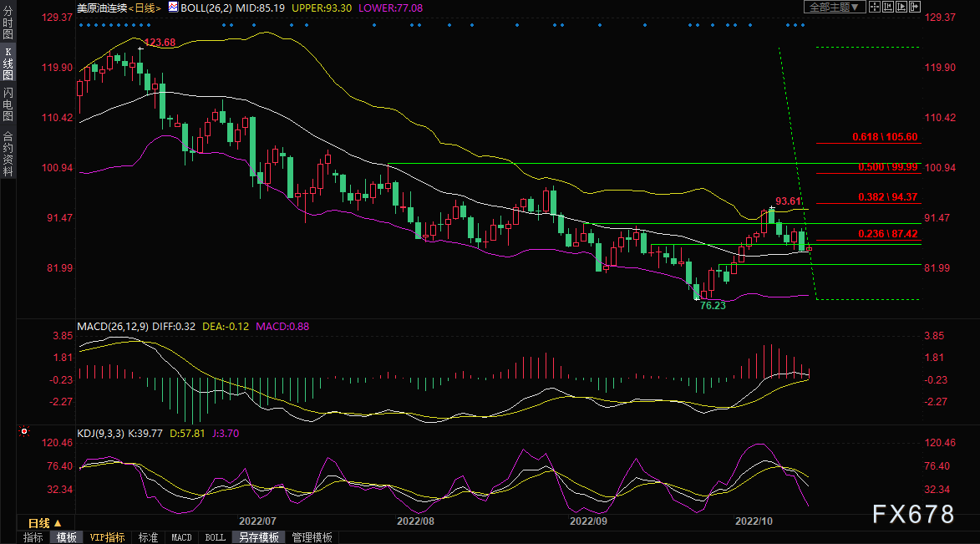The height and width of the screenshot is (544, 980).
Task: Click the 0.382 \ 94.37 Fibonacci label
Action: (x=887, y=197)
